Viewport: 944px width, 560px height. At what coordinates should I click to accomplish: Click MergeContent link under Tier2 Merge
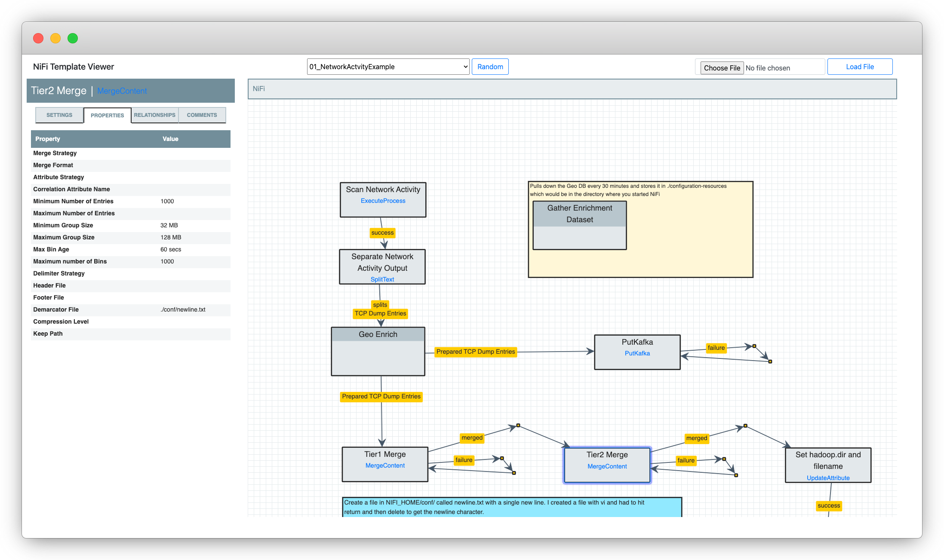(607, 466)
